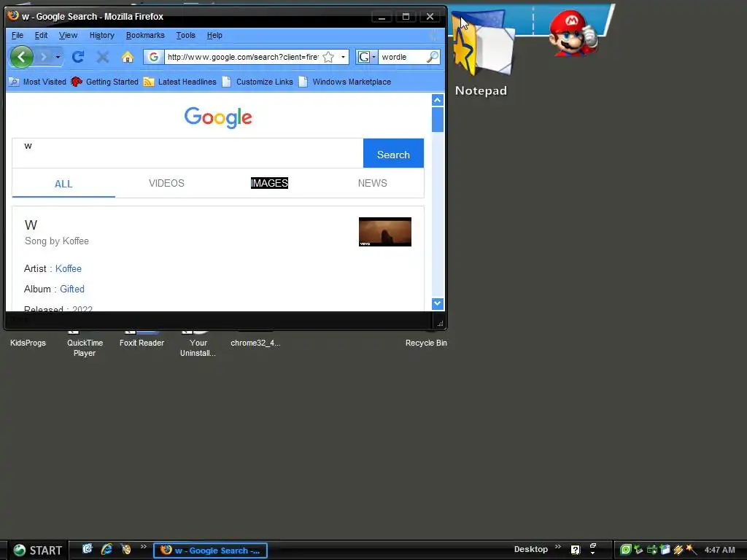
Task: Click the help question mark taskbar icon
Action: coord(576,550)
